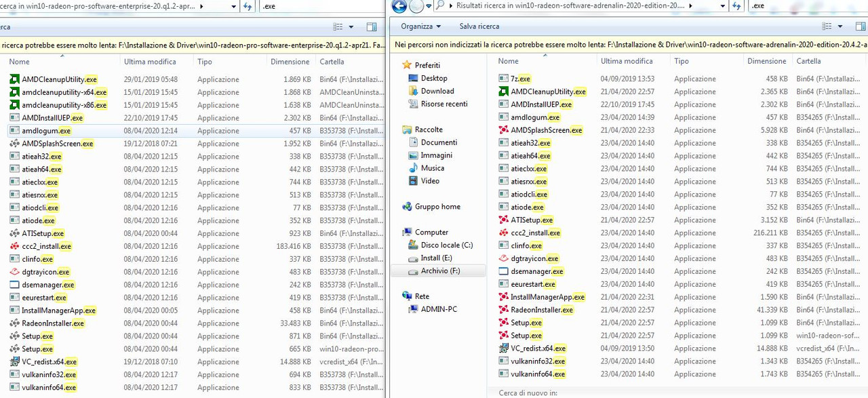Click the AMDCleanupUtility.exe icon in left window
Screen dimensions: 868x398
coord(15,79)
